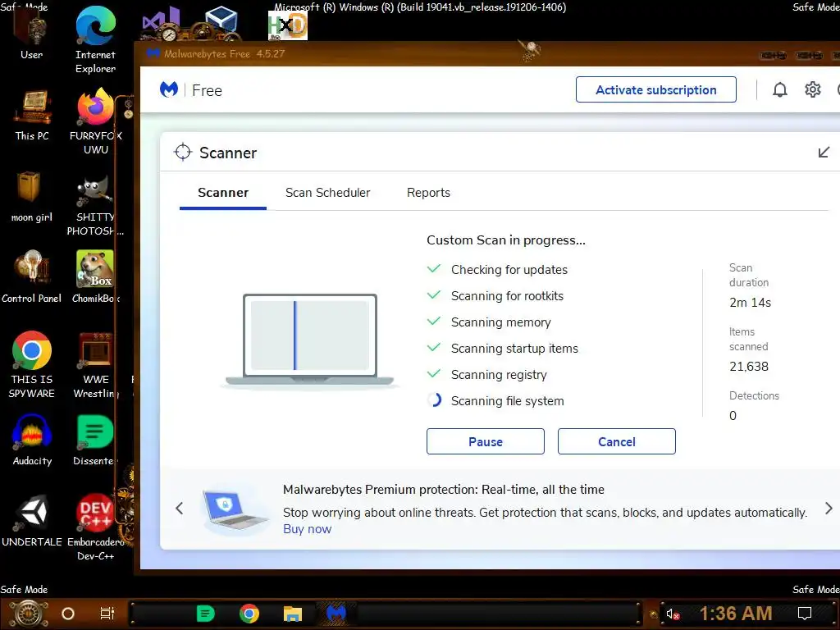Open the Scan Scheduler tab
Screen dimensions: 840x630
pyautogui.click(x=327, y=193)
